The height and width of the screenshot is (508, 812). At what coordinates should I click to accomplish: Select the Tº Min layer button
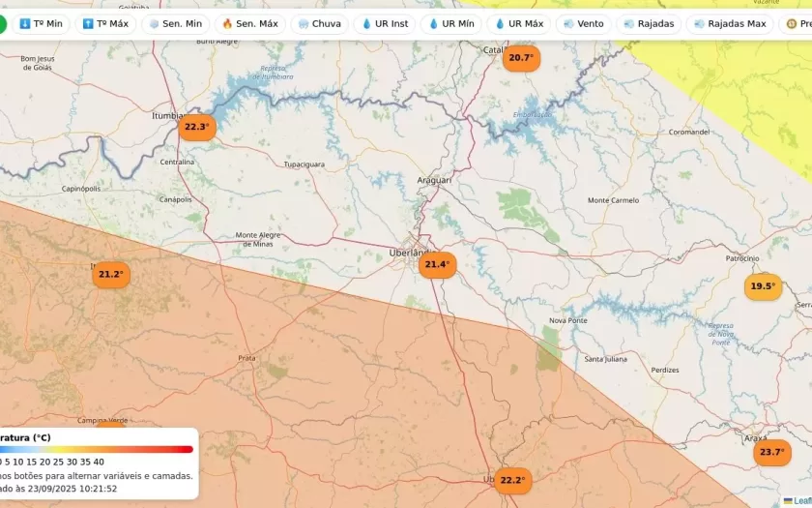click(41, 23)
